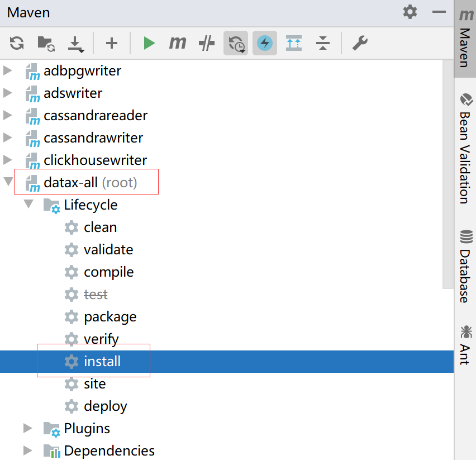
Task: Collapse the Lifecycle folder
Action: [28, 204]
